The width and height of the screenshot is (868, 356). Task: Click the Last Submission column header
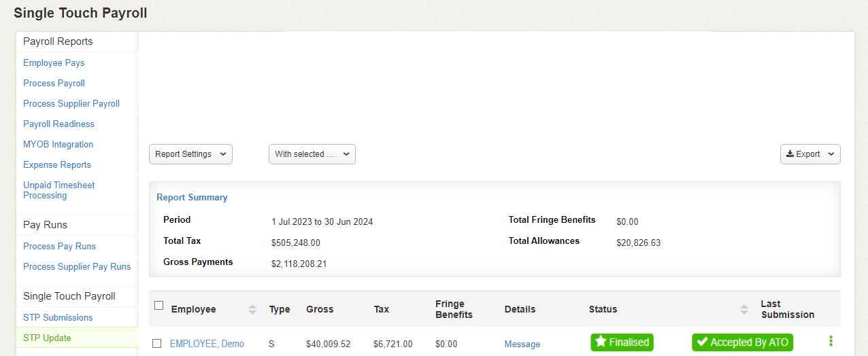click(788, 309)
